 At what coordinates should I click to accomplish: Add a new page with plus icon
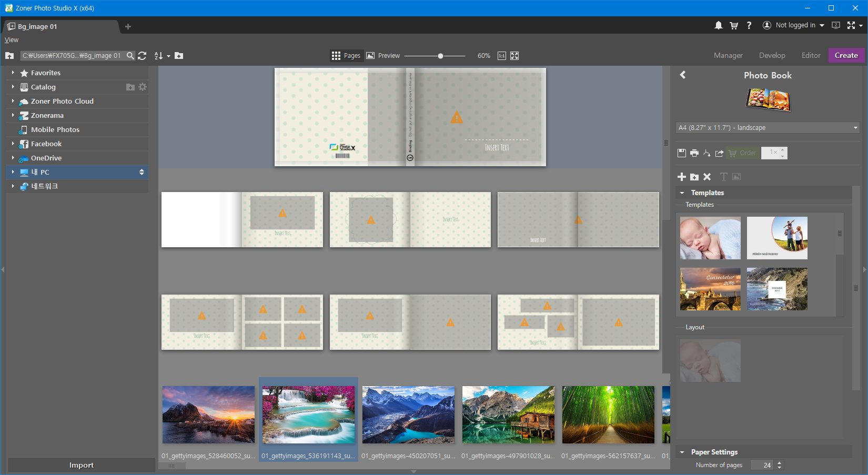pos(682,177)
